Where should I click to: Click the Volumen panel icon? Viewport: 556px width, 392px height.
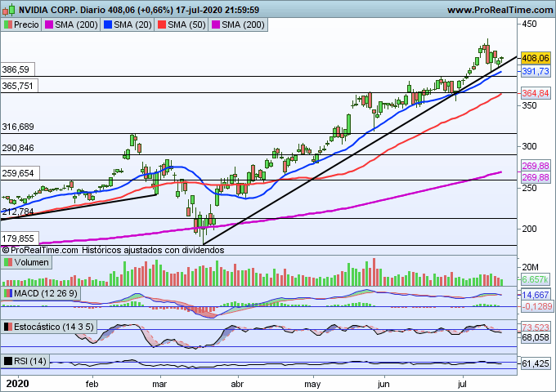8,262
